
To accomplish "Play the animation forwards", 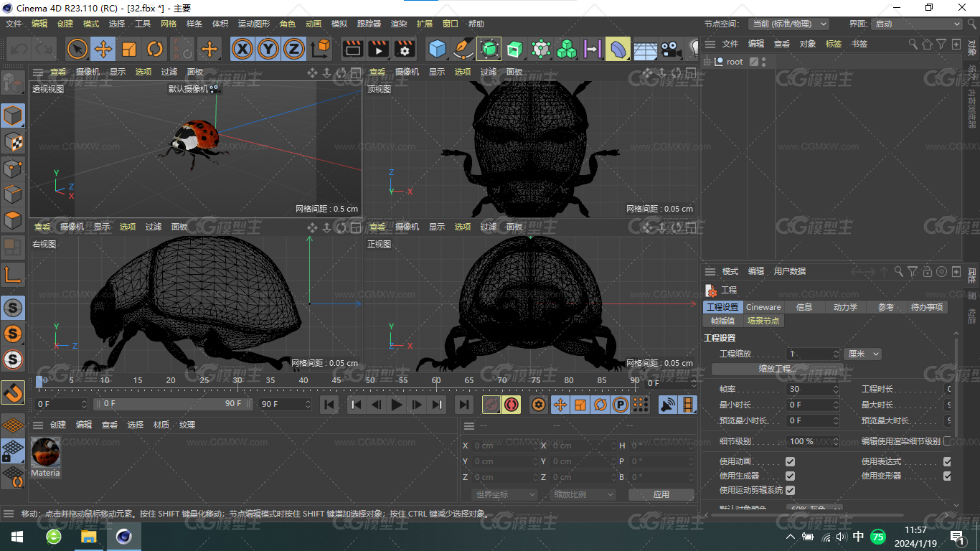I will point(396,405).
